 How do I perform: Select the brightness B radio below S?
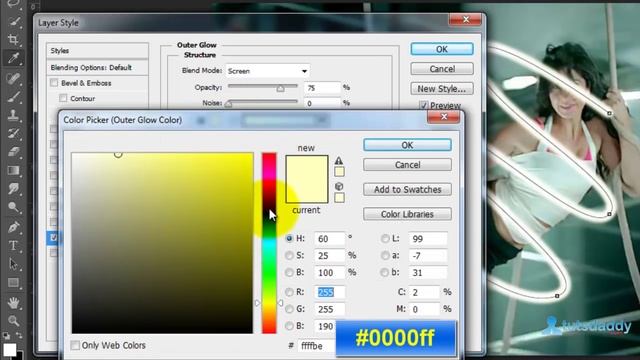click(289, 272)
